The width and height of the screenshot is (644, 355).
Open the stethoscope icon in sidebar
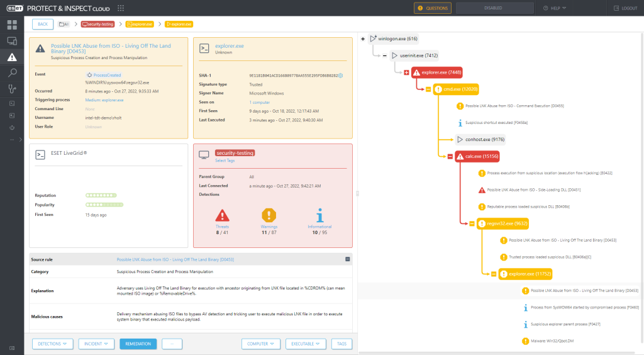click(x=12, y=89)
